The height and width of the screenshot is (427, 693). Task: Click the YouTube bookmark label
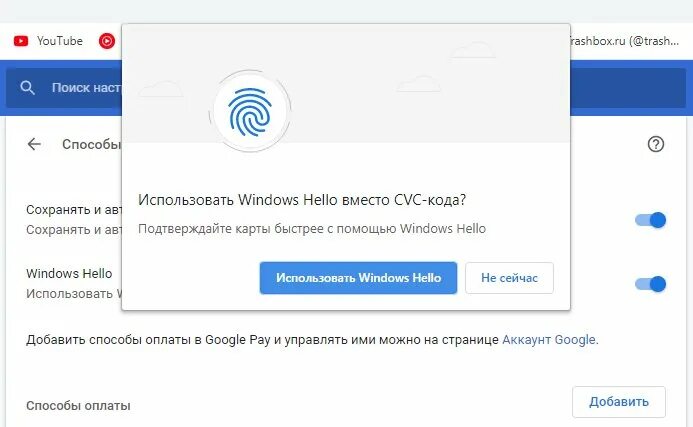point(60,41)
